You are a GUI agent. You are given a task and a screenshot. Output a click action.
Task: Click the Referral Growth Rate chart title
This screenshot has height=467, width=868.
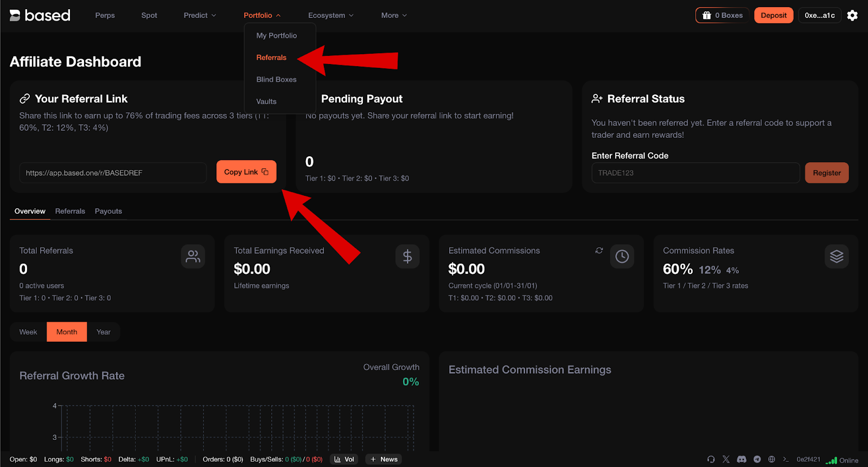click(72, 376)
